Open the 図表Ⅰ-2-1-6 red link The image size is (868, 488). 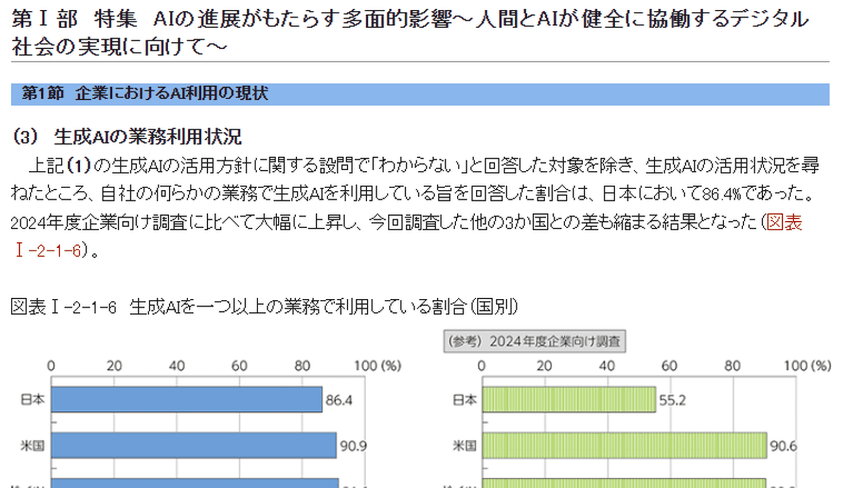[784, 222]
